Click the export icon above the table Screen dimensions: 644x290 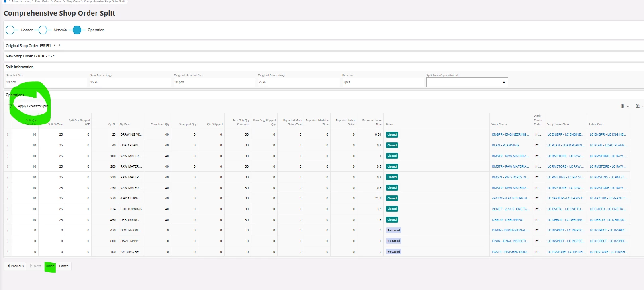pos(638,106)
